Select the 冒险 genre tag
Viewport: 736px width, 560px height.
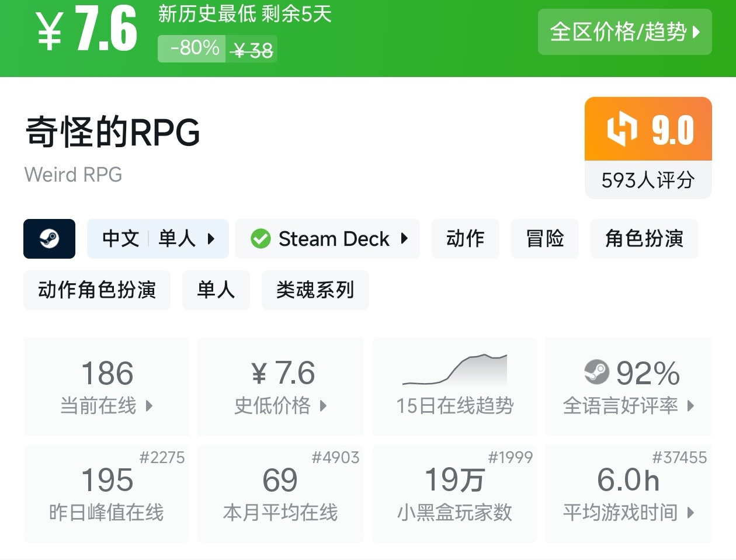tap(544, 239)
